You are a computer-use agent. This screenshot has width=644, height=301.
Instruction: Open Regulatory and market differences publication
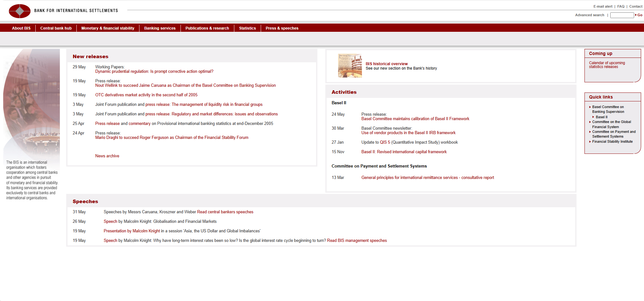point(225,114)
